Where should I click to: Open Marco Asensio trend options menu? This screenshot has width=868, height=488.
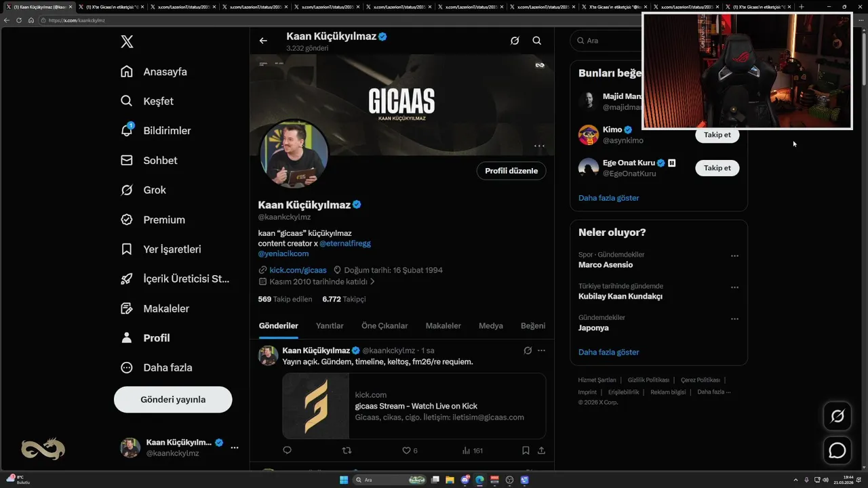click(x=734, y=256)
